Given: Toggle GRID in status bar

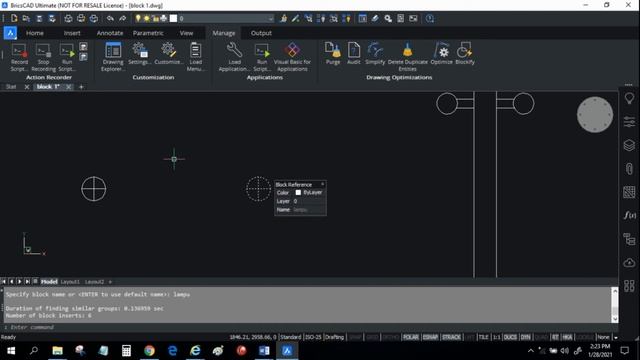Looking at the screenshot, I should pyautogui.click(x=372, y=337).
